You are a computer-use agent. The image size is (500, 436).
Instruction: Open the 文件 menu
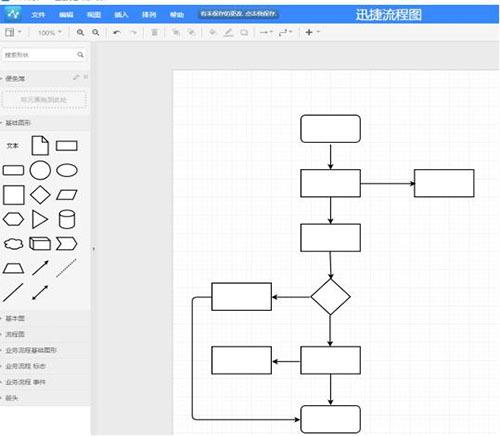[38, 15]
